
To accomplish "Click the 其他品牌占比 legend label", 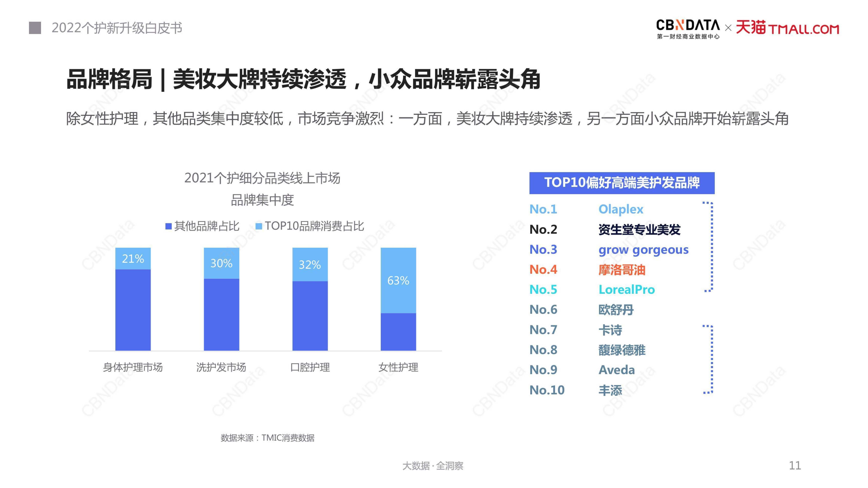I will tap(207, 226).
